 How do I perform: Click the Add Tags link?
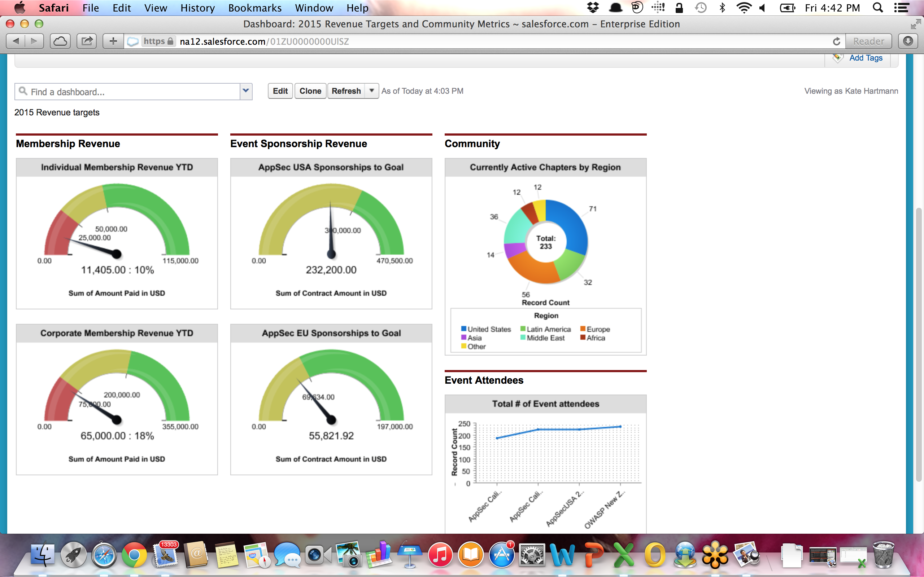[866, 58]
